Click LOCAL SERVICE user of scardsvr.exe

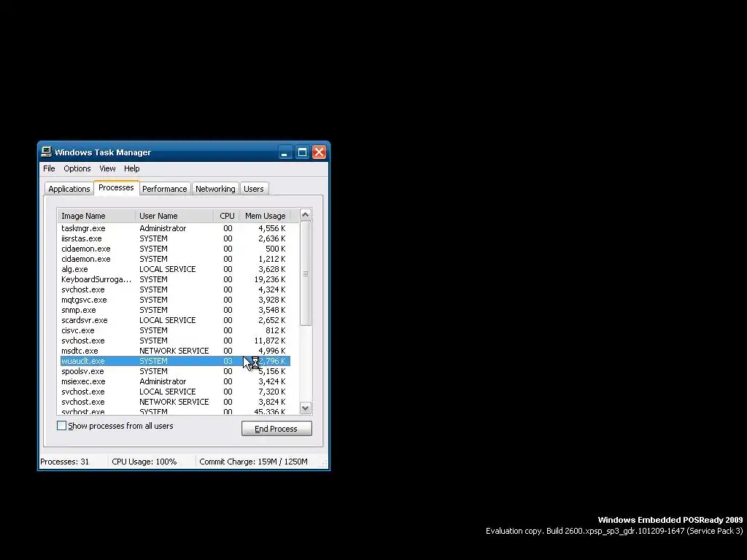(x=168, y=320)
